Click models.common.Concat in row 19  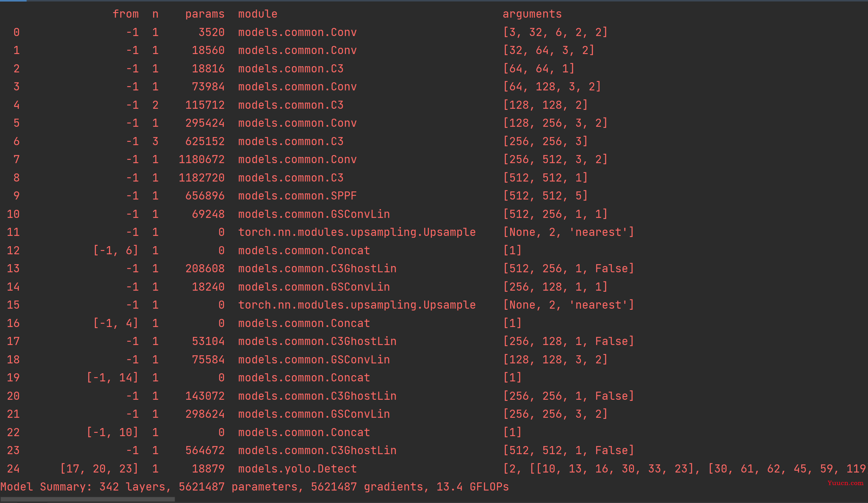tap(304, 377)
